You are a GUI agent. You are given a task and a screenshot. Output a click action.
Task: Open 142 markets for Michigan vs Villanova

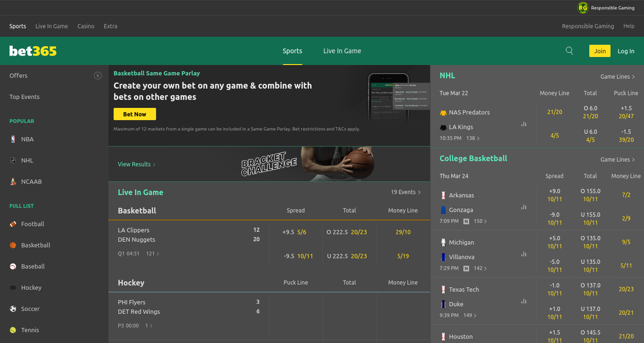(x=480, y=268)
